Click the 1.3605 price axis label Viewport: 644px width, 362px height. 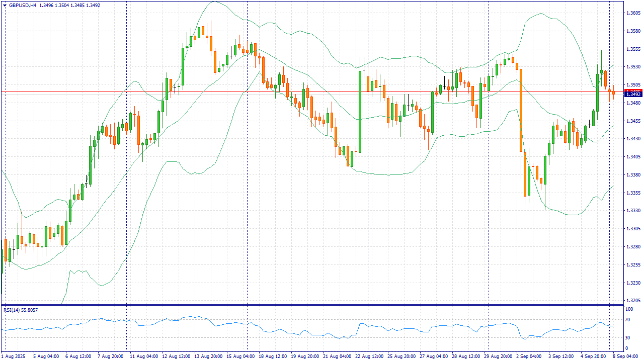point(633,13)
